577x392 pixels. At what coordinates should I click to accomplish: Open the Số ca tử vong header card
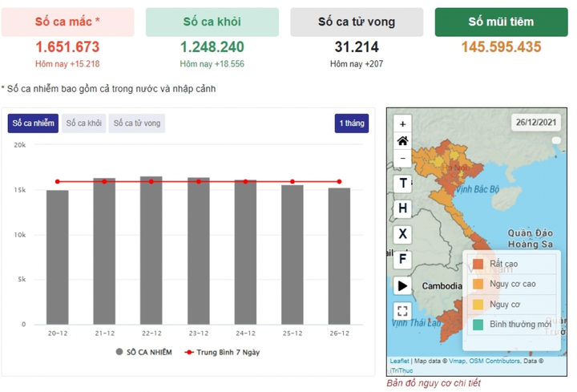click(357, 22)
